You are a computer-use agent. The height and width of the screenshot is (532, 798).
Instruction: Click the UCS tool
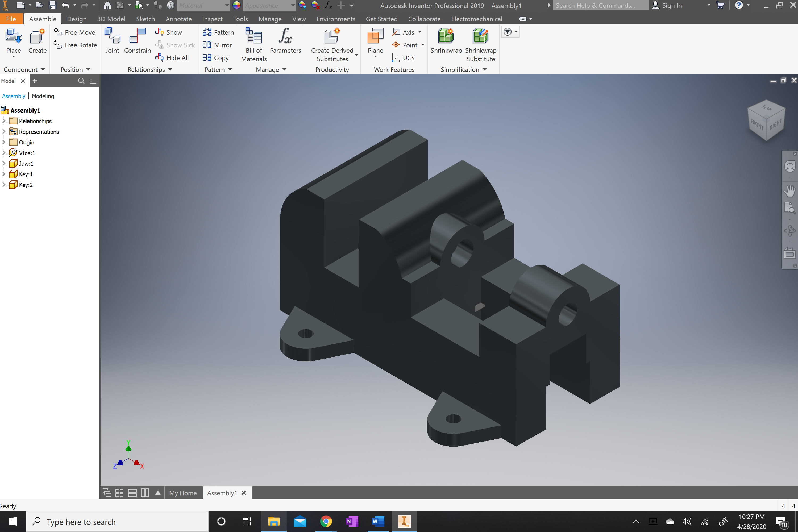[403, 58]
